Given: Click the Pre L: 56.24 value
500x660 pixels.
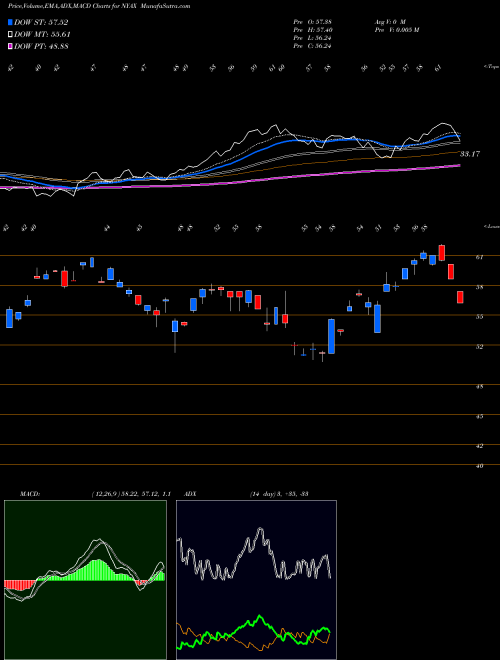Looking at the screenshot, I should tap(312, 38).
